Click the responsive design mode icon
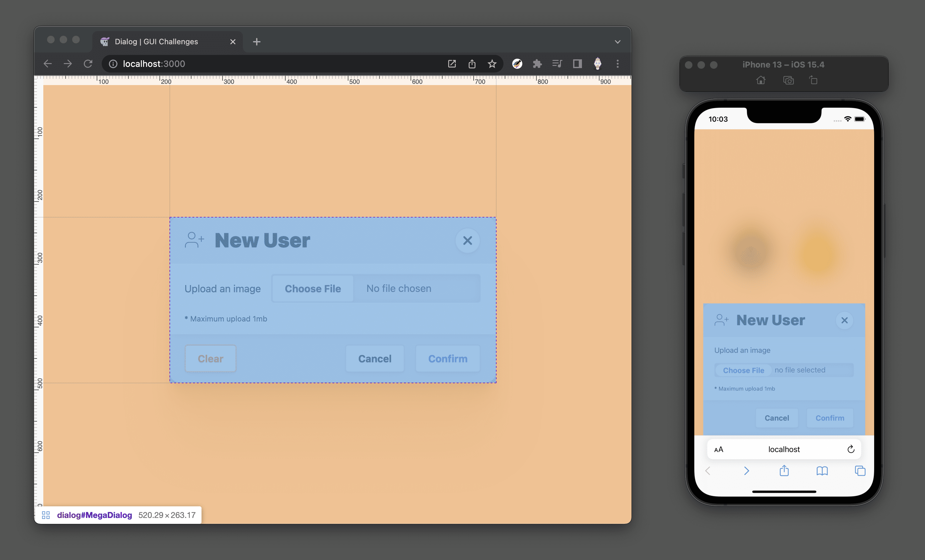The width and height of the screenshot is (925, 560). pyautogui.click(x=577, y=63)
